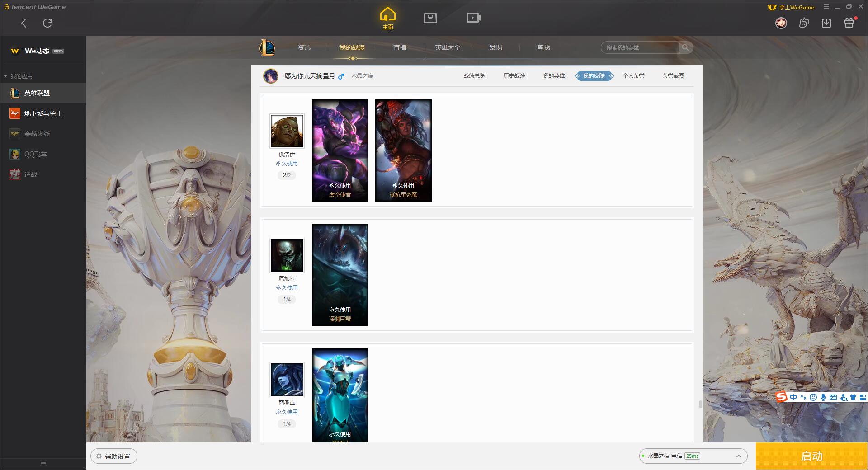The width and height of the screenshot is (868, 470).
Task: Click the skins list scrollbar thumb
Action: pos(700,404)
